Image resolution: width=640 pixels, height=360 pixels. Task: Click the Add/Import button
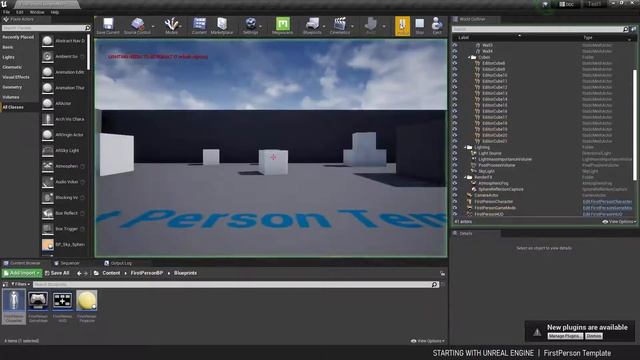[22, 273]
